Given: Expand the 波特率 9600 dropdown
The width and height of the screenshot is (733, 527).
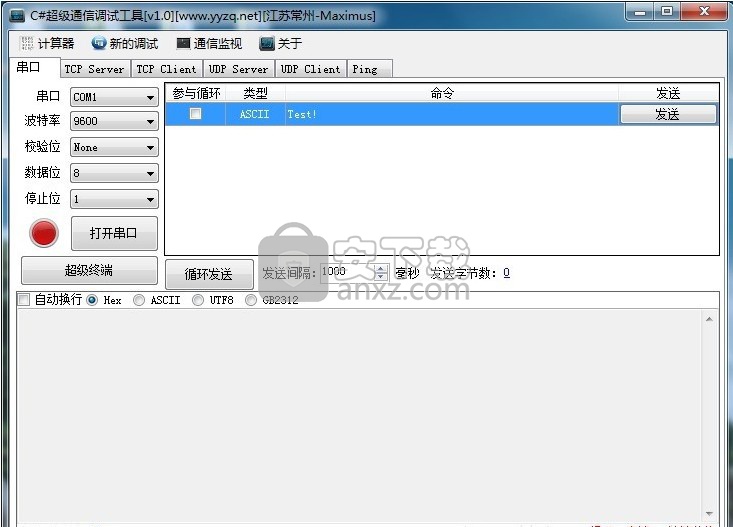Looking at the screenshot, I should [x=150, y=122].
